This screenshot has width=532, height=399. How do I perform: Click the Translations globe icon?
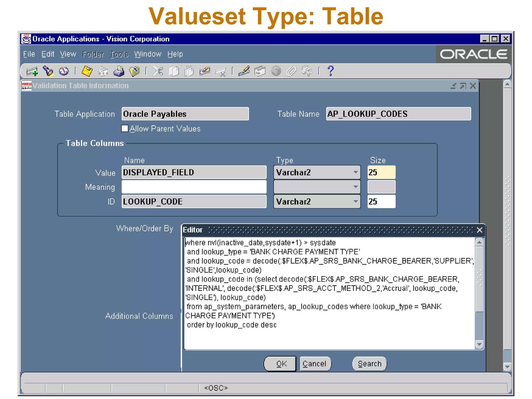click(x=276, y=71)
